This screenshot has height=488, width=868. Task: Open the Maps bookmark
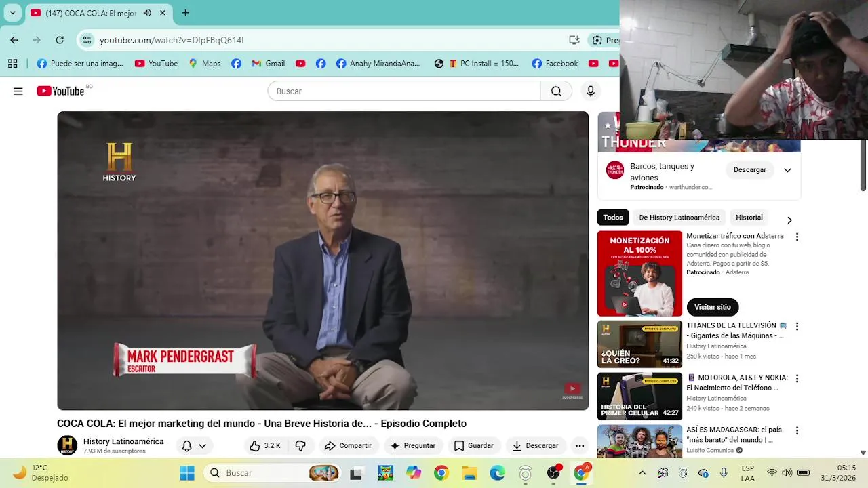(204, 63)
